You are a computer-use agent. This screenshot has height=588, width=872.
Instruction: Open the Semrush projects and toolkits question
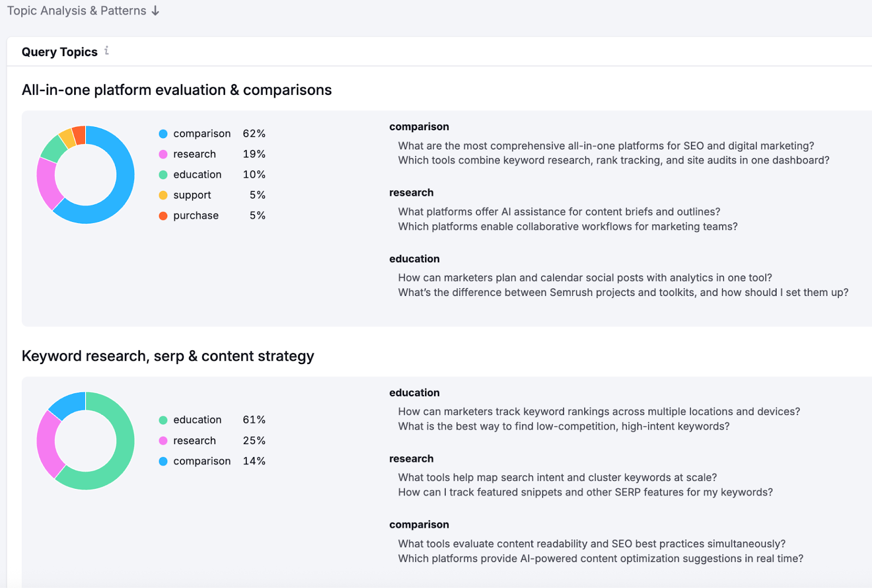623,292
